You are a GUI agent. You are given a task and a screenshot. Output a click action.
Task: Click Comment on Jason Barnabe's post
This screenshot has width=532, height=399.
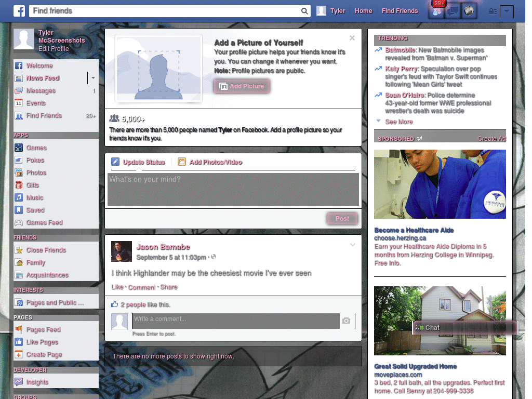click(x=141, y=287)
